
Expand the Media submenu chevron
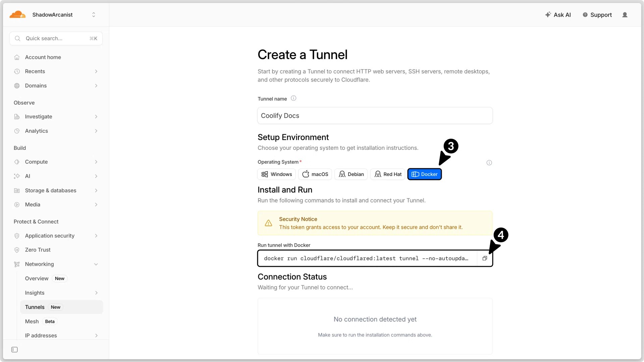(x=96, y=205)
